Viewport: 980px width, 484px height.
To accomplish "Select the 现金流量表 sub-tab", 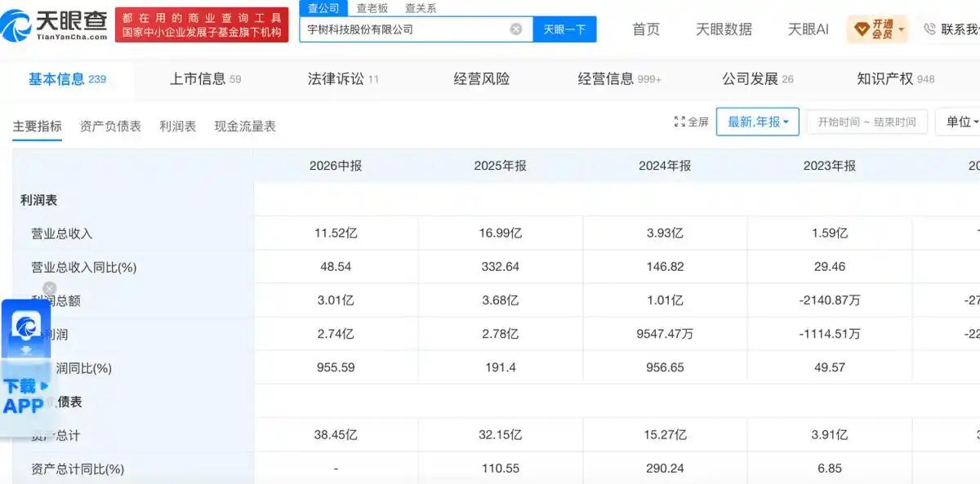I will click(x=245, y=126).
